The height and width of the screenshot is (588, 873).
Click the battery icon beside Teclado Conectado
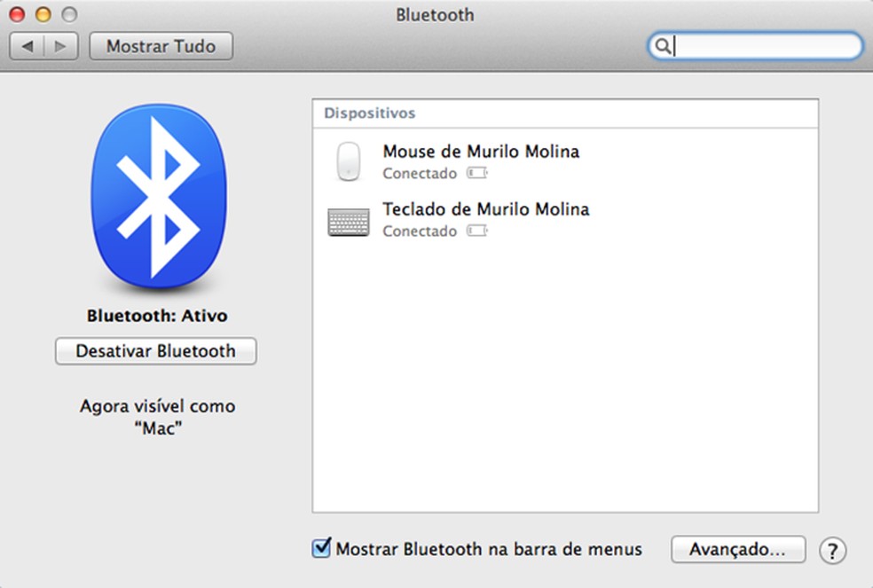point(476,231)
